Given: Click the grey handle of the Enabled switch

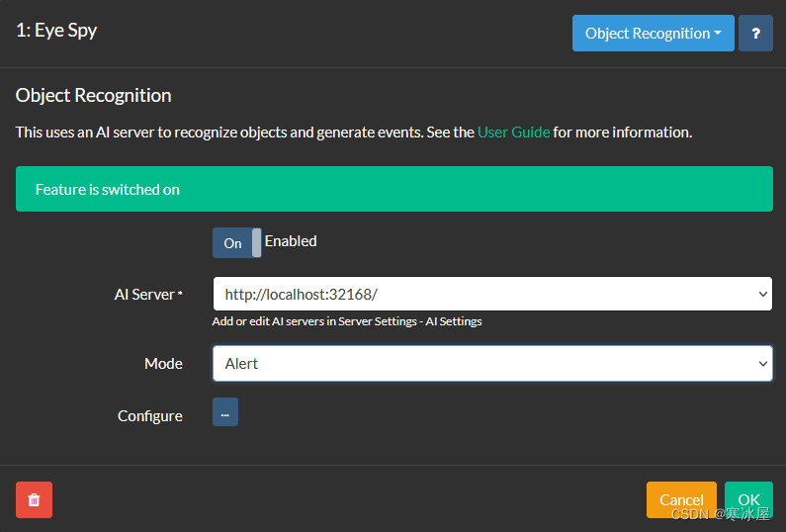Looking at the screenshot, I should (256, 242).
